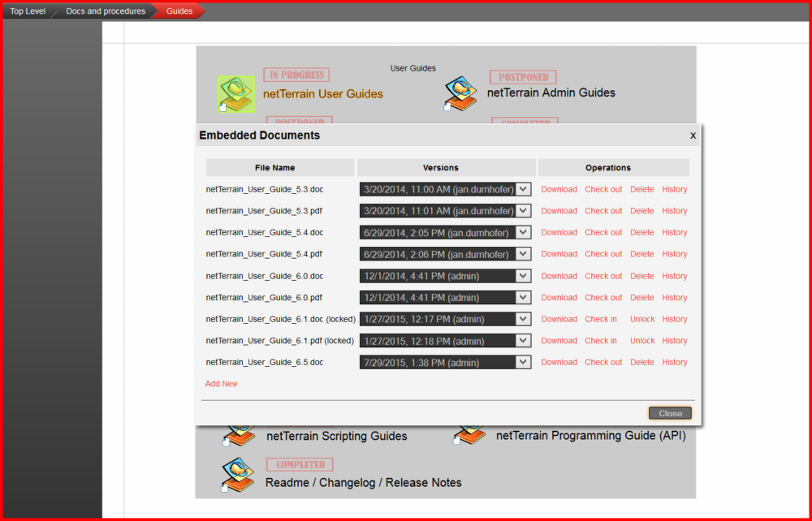Screen dimensions: 812x521
Task: Expand versions for netTerrain_User_Guide_6.1.pdf
Action: (524, 341)
